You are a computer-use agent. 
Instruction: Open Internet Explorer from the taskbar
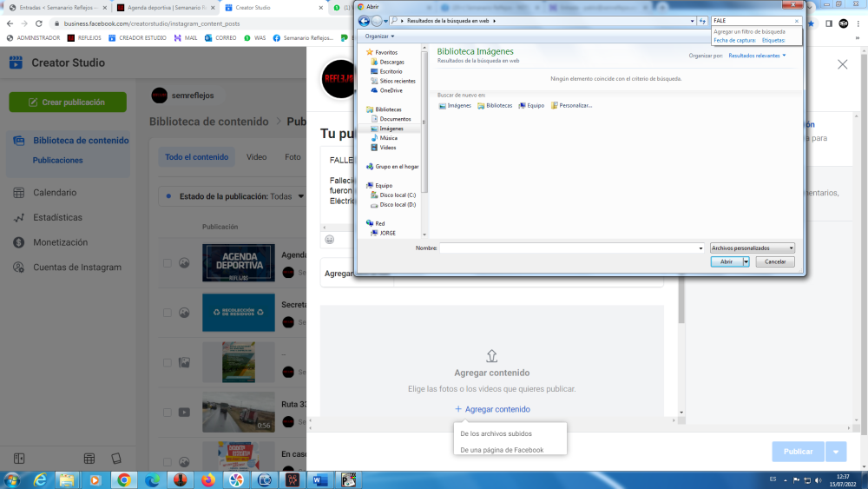(x=40, y=480)
